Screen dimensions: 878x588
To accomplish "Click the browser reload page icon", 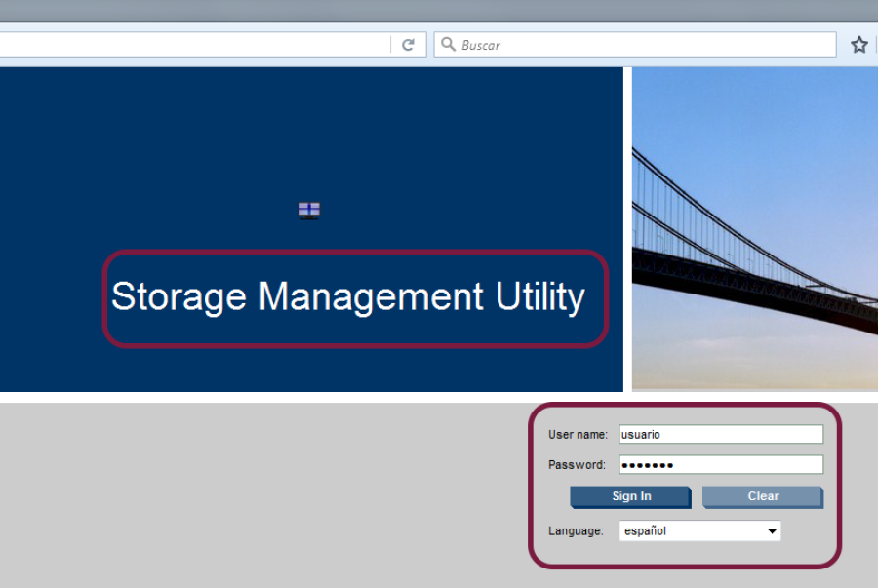I will coord(408,45).
